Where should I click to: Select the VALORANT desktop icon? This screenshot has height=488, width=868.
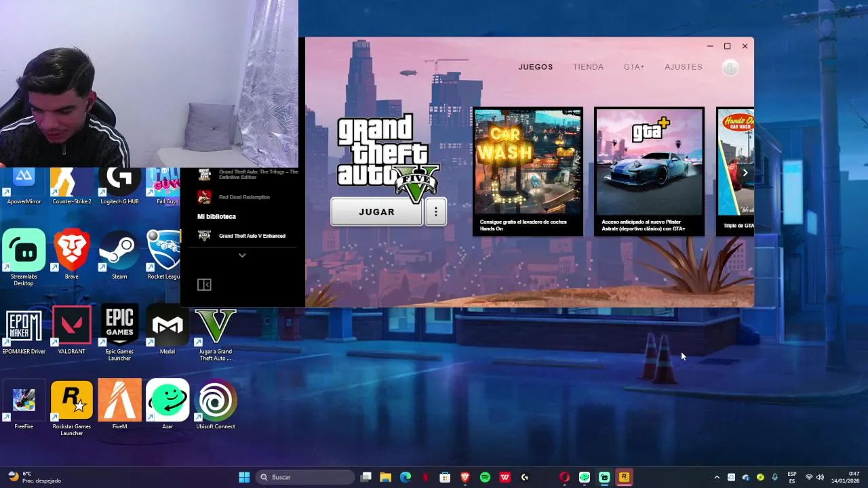click(x=72, y=330)
